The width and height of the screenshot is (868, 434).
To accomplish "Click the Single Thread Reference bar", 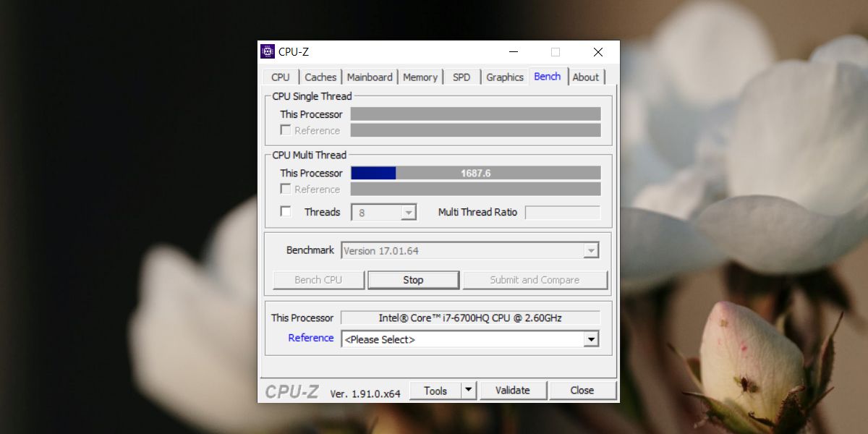I will click(476, 130).
